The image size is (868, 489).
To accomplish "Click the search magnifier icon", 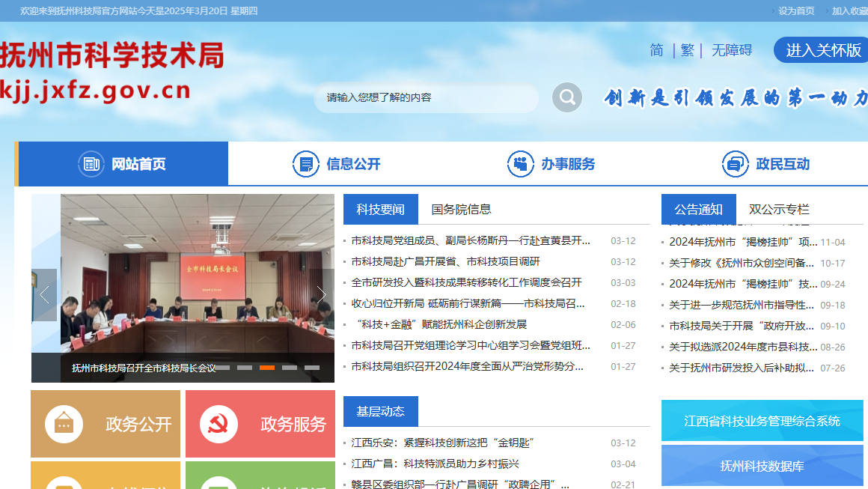I will click(567, 97).
